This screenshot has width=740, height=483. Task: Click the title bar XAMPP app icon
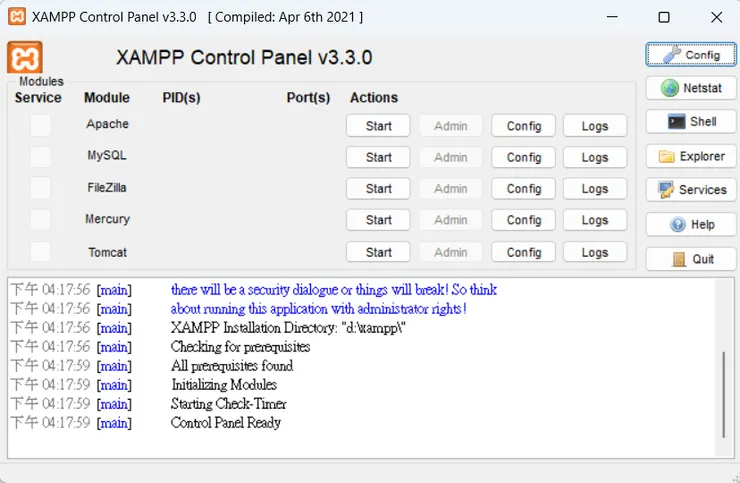17,17
